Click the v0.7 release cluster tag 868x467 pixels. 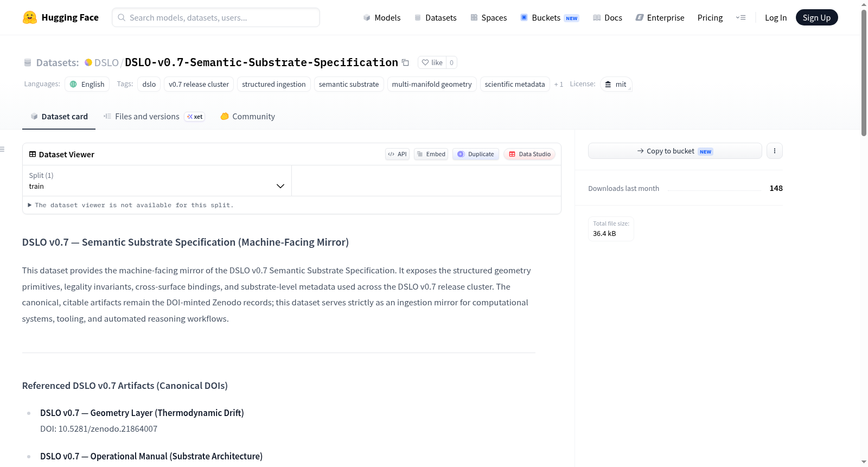(199, 84)
